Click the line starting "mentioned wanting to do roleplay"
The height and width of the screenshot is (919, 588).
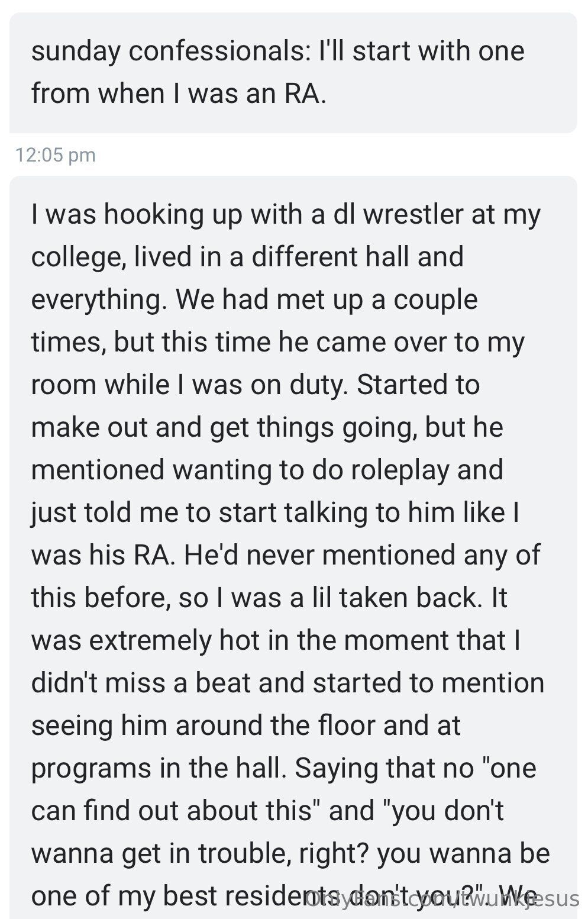[x=267, y=470]
